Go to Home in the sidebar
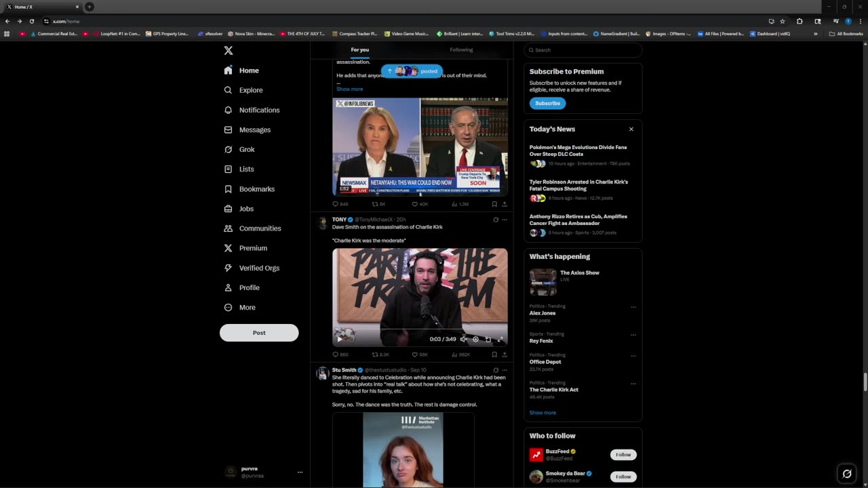The width and height of the screenshot is (868, 488). (241, 70)
